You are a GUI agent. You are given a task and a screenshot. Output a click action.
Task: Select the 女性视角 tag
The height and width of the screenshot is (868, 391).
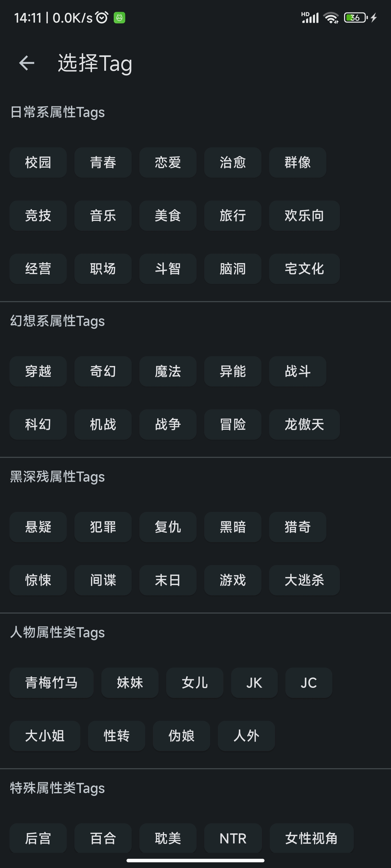(311, 838)
